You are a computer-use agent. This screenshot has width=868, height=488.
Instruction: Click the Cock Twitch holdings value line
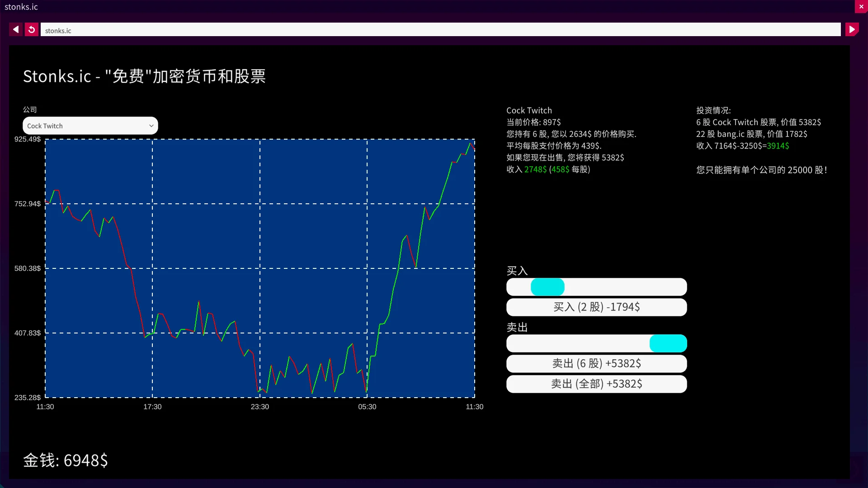tap(759, 122)
